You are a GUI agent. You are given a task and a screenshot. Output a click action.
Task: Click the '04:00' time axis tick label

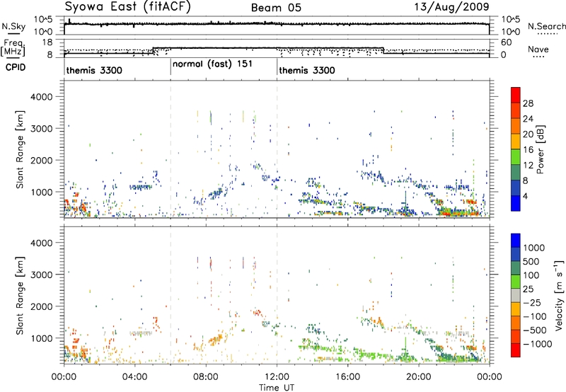click(x=134, y=377)
